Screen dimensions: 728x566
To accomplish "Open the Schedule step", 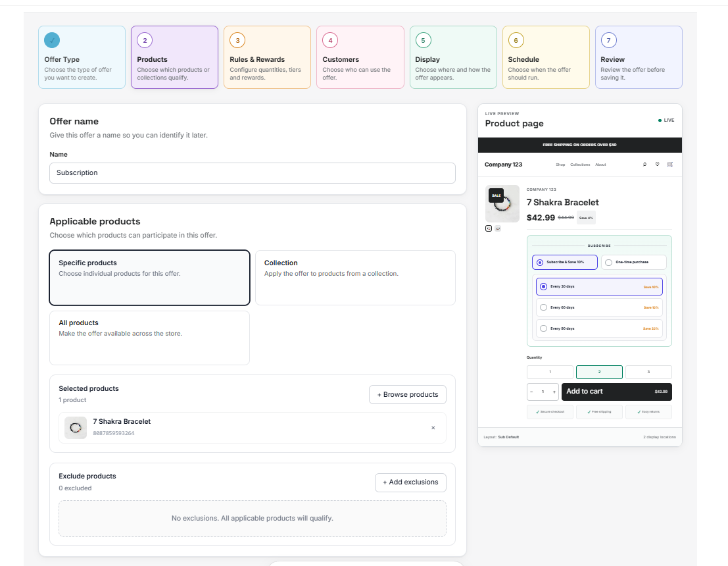I will click(x=546, y=57).
